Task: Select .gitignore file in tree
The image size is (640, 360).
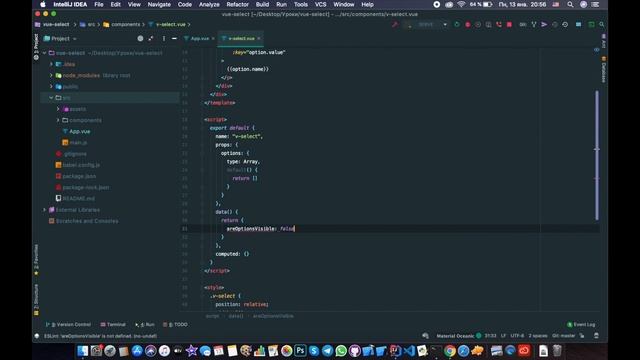Action: [76, 154]
